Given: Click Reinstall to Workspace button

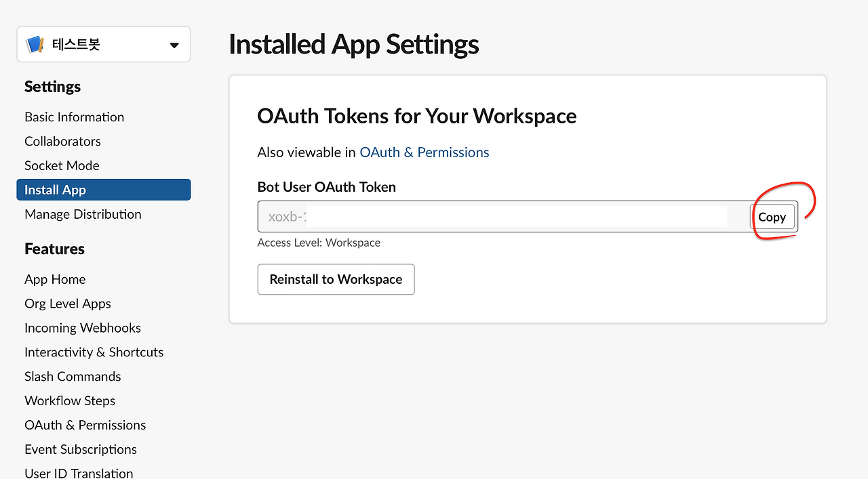Looking at the screenshot, I should (x=336, y=279).
